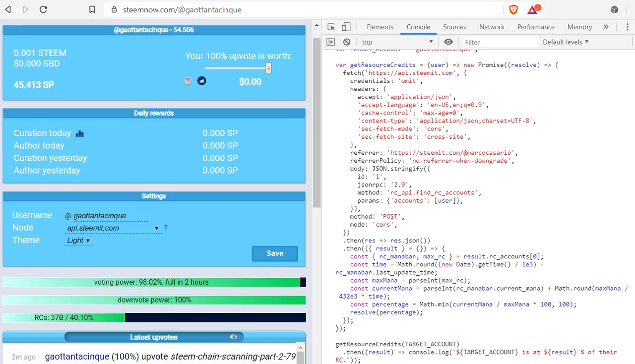
Task: Expand the Theme dropdown set to Light
Action: coord(78,241)
